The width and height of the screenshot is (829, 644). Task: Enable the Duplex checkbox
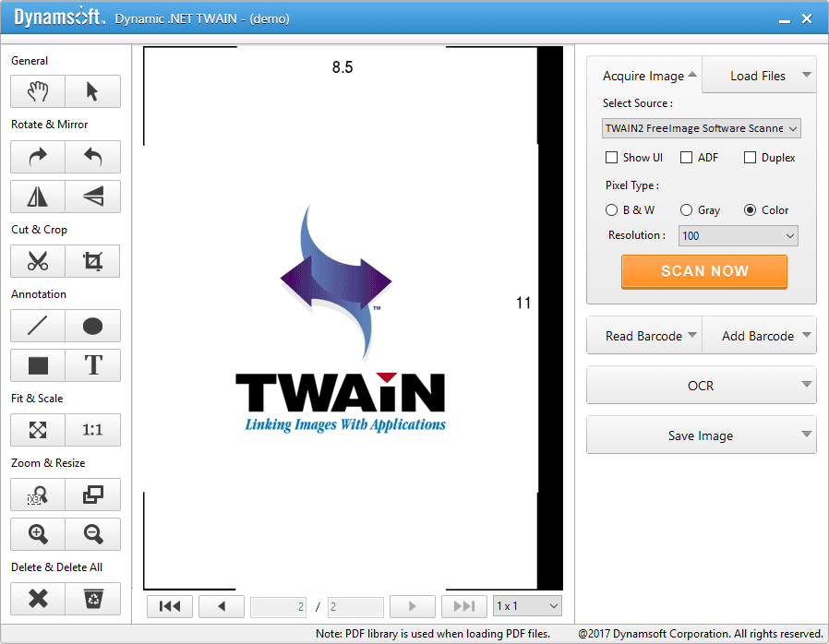pyautogui.click(x=750, y=158)
